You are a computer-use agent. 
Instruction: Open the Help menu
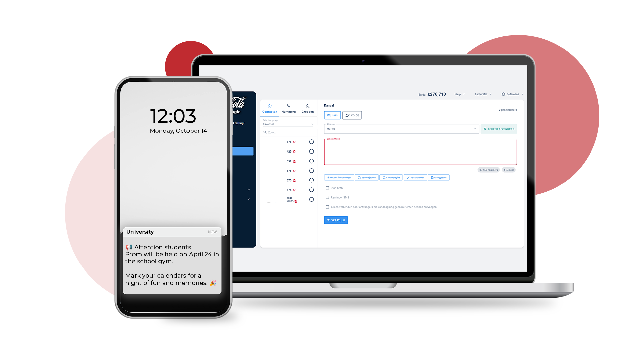[x=459, y=94]
